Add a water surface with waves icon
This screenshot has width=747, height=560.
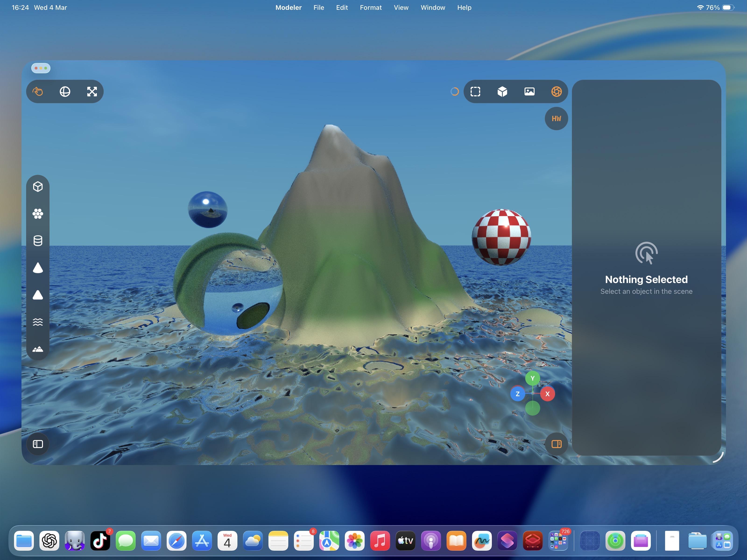pos(38,322)
